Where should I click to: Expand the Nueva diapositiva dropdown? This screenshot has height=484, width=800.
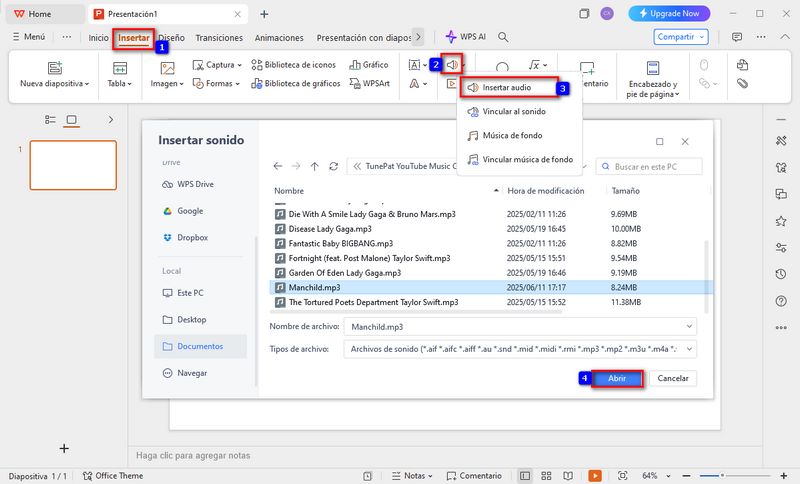pos(54,84)
